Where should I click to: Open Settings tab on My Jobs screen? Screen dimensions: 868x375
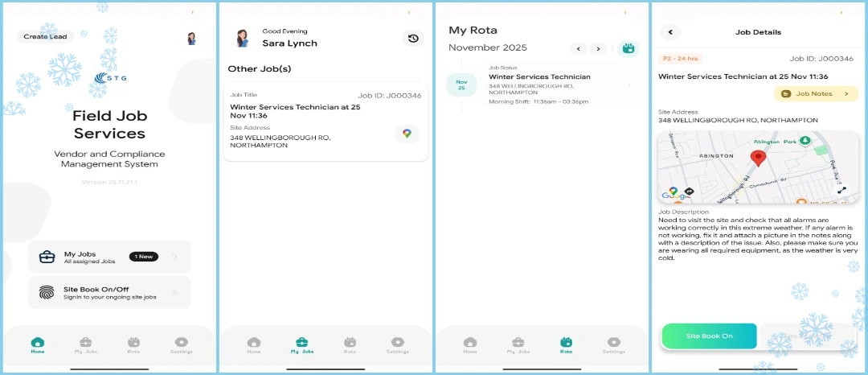(x=397, y=345)
